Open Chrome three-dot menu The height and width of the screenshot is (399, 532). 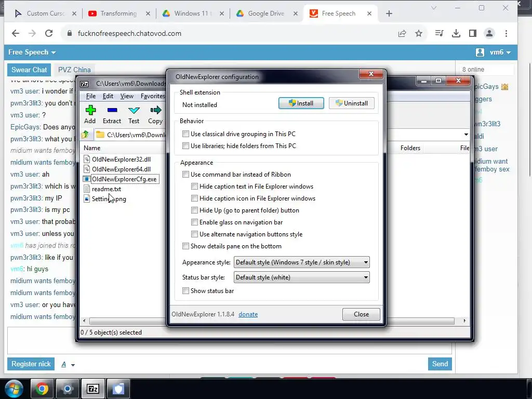506,33
